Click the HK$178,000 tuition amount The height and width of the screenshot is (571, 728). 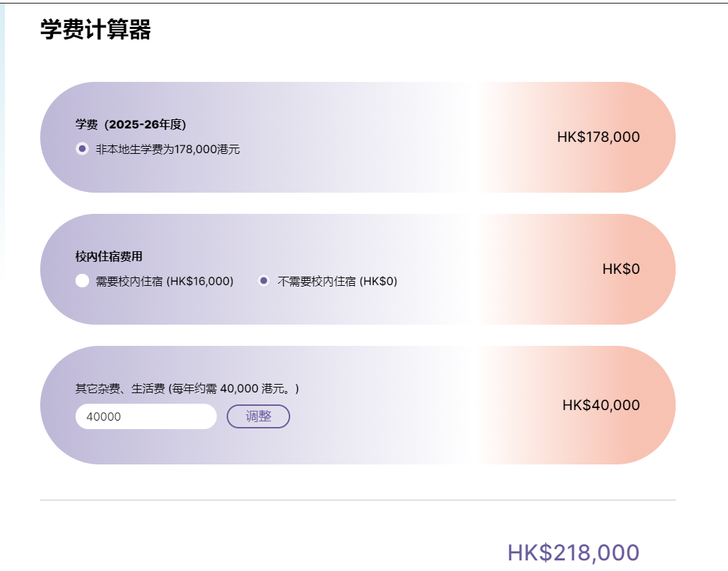click(x=598, y=137)
